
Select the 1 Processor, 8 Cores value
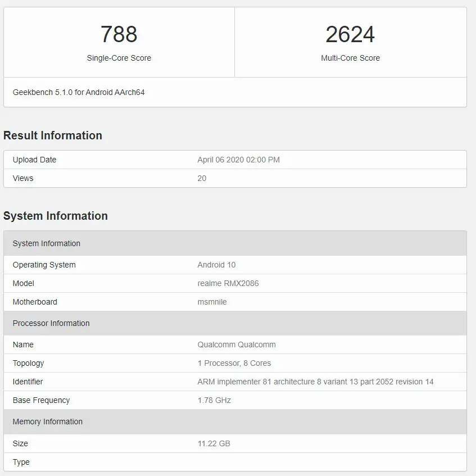pos(234,364)
